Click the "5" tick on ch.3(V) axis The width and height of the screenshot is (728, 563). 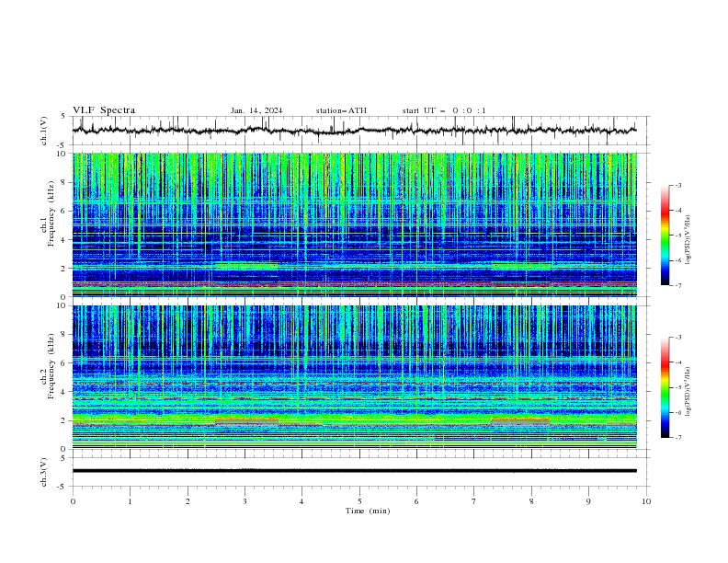pyautogui.click(x=64, y=458)
